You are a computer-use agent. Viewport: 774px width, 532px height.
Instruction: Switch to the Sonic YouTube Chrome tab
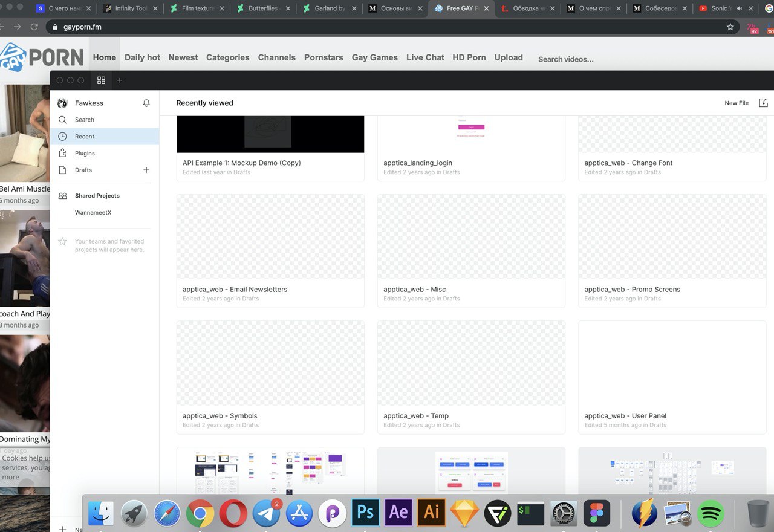tap(726, 8)
